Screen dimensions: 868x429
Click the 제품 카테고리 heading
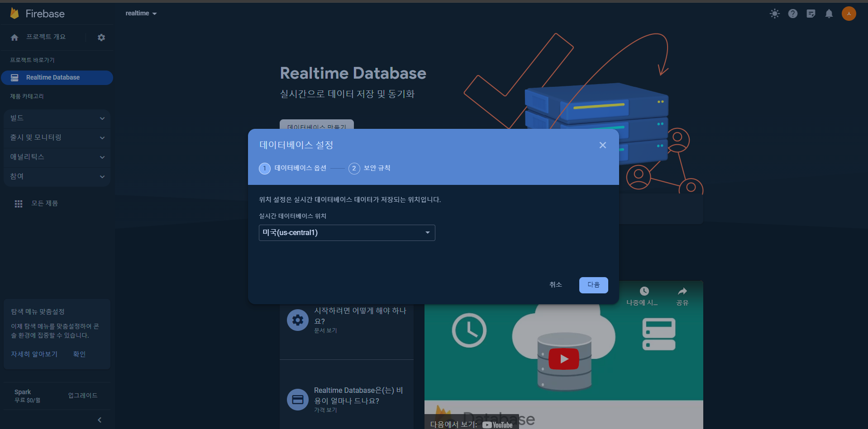(27, 96)
